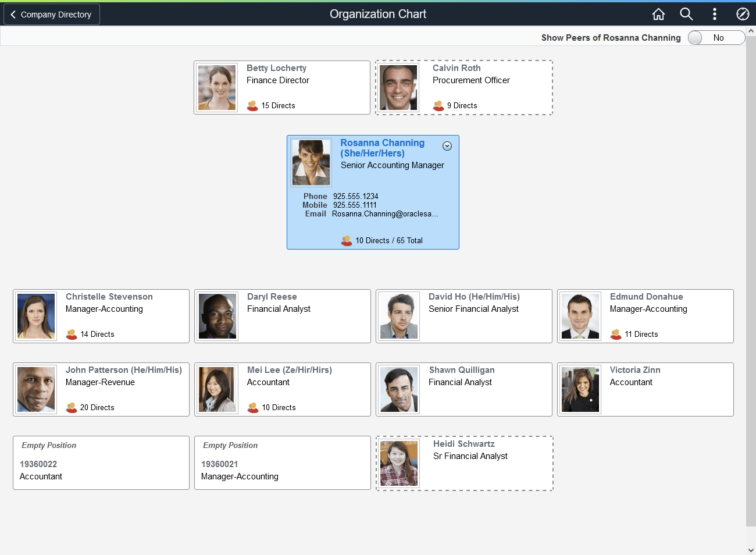The width and height of the screenshot is (756, 555).
Task: Open the Actions List three-dot icon
Action: coord(714,14)
